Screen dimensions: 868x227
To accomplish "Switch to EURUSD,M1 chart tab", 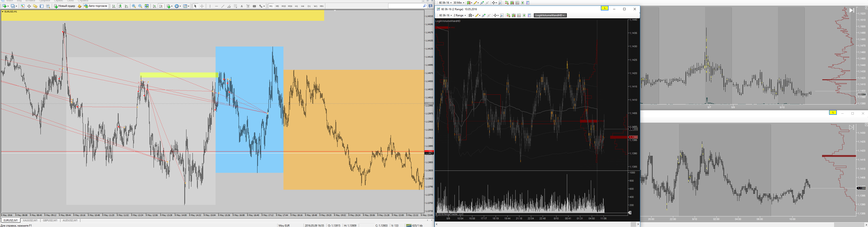I will coord(10,220).
